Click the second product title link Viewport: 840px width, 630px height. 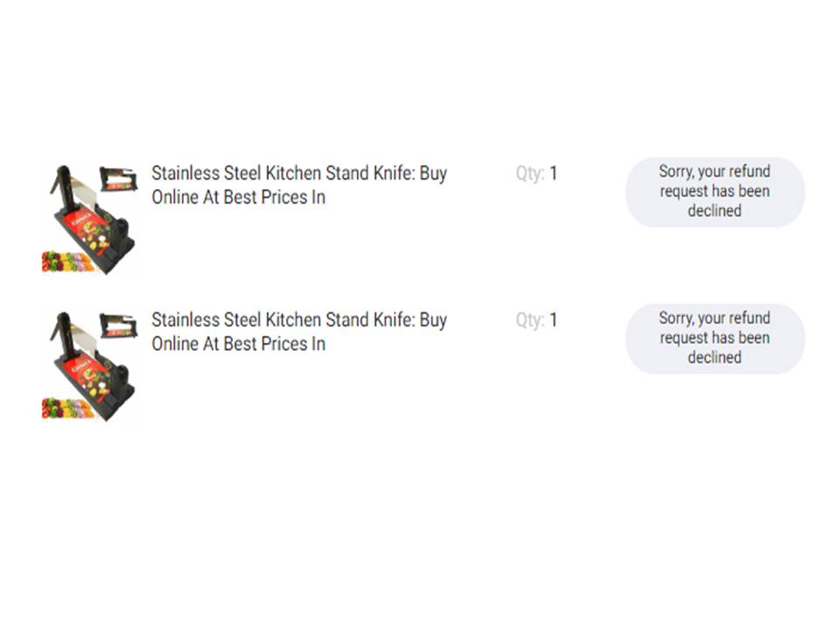click(299, 332)
